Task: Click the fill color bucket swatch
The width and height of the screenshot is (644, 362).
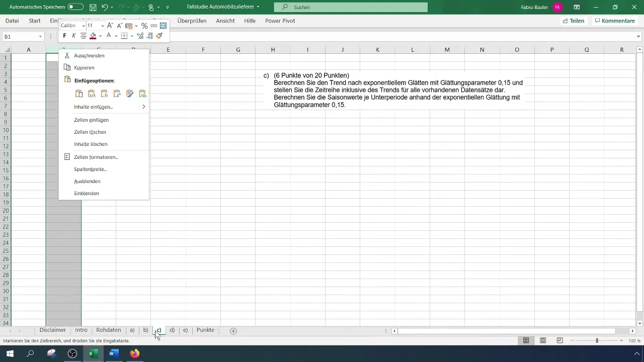Action: point(93,36)
